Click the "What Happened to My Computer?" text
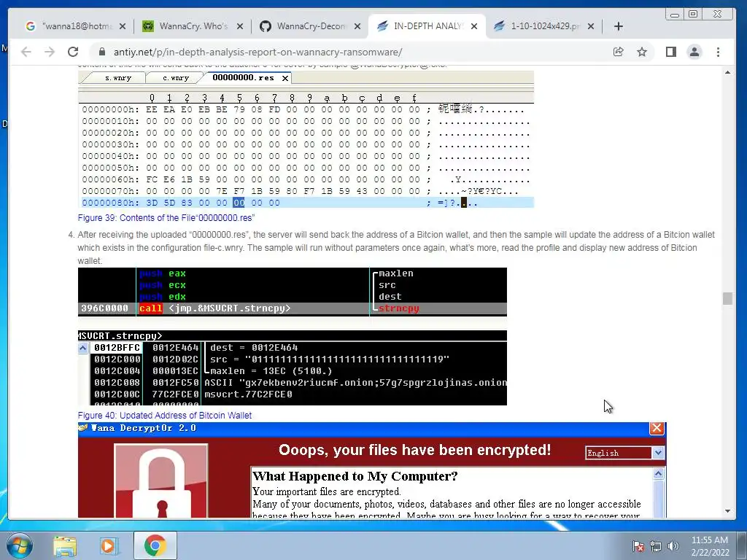The width and height of the screenshot is (747, 560). click(x=355, y=476)
